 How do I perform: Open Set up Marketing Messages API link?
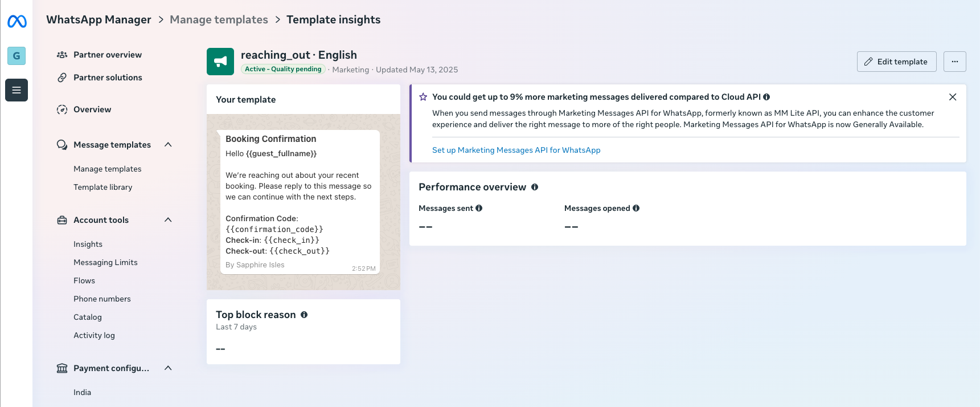click(516, 150)
